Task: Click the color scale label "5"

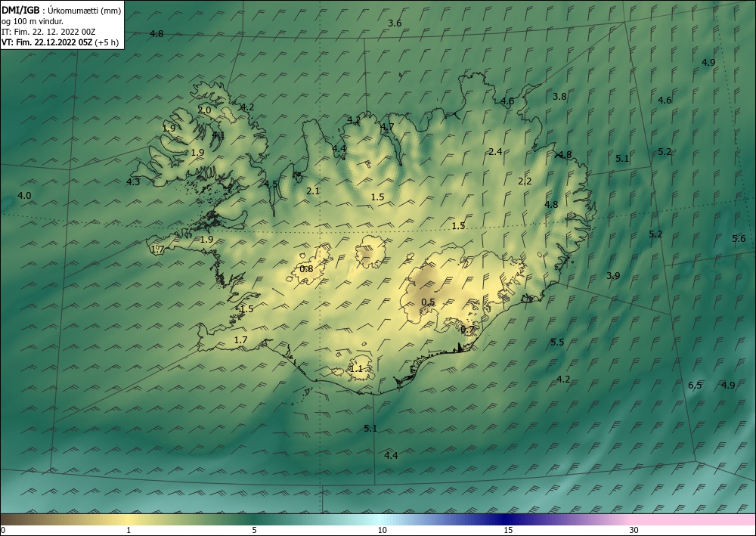Action: [254, 531]
